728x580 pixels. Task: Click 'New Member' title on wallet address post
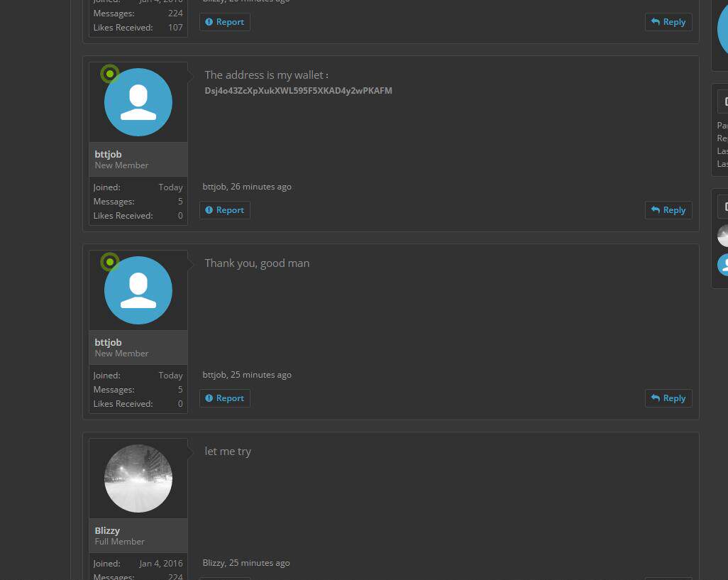121,165
